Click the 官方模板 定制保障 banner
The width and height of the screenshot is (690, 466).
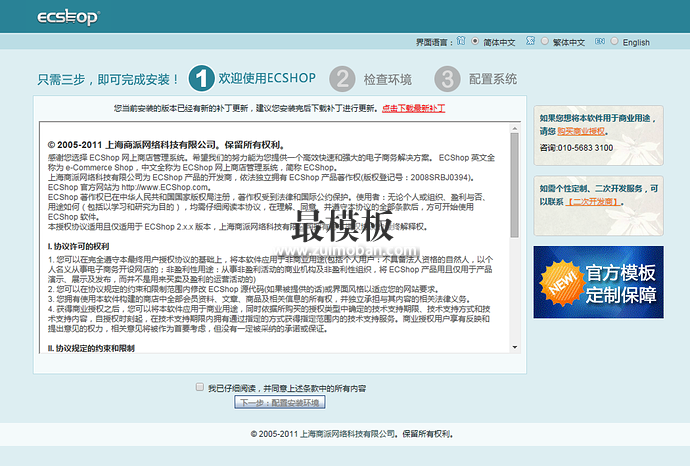(598, 282)
